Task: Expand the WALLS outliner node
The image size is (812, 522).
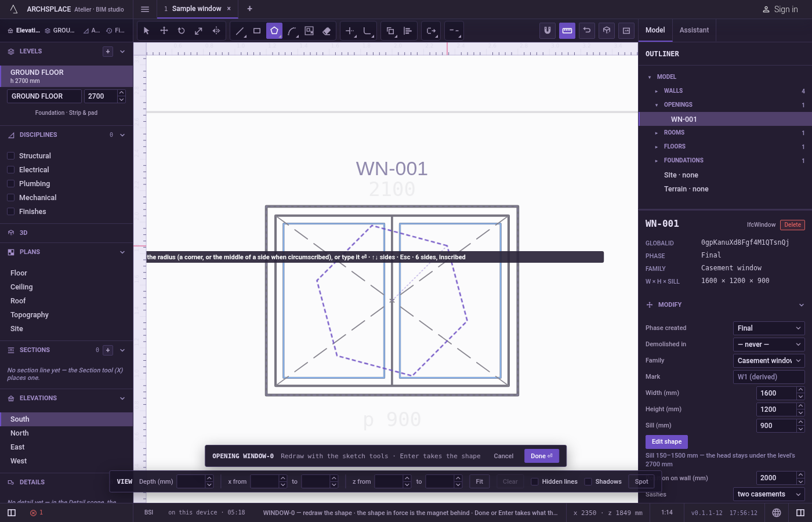Action: pyautogui.click(x=657, y=91)
